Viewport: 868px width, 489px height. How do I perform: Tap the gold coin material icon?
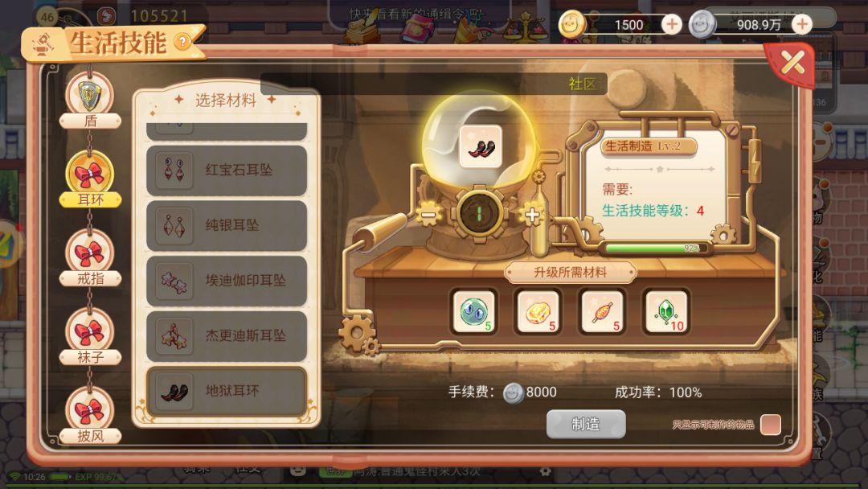pos(538,312)
